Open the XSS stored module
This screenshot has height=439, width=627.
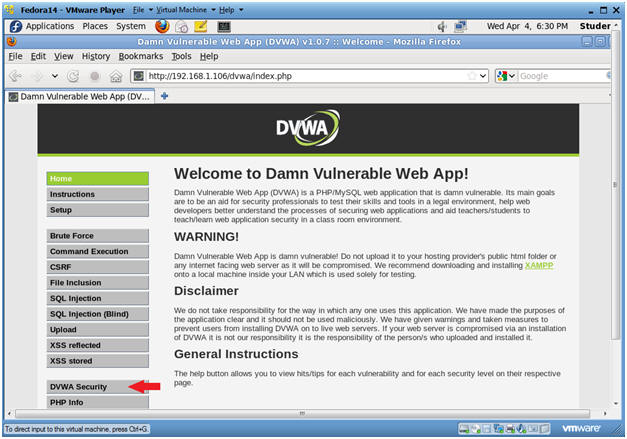pos(98,361)
